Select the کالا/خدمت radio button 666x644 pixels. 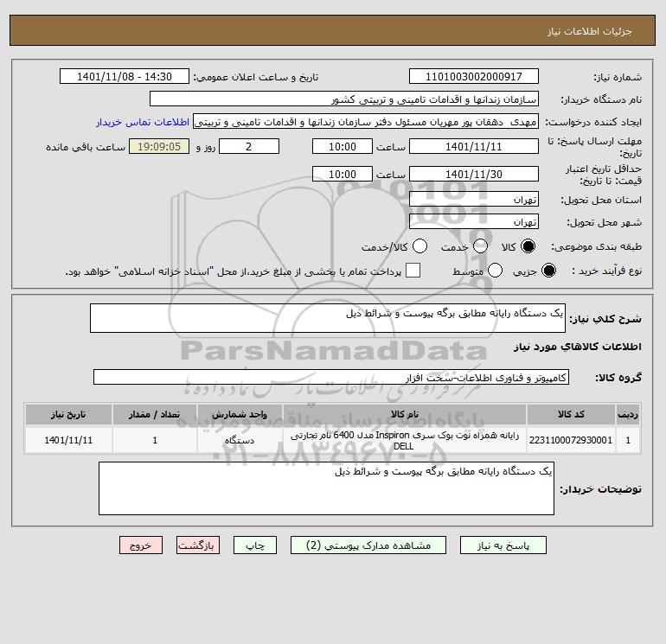click(x=420, y=246)
